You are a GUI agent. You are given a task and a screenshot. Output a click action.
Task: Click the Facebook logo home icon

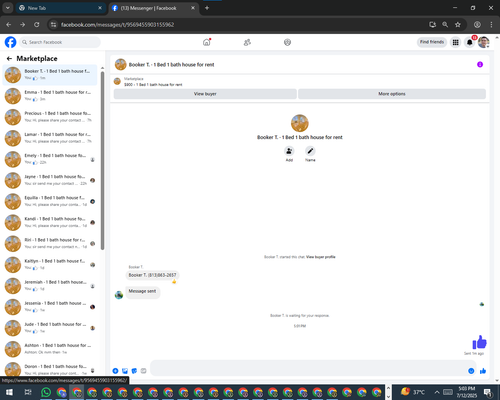click(x=10, y=42)
